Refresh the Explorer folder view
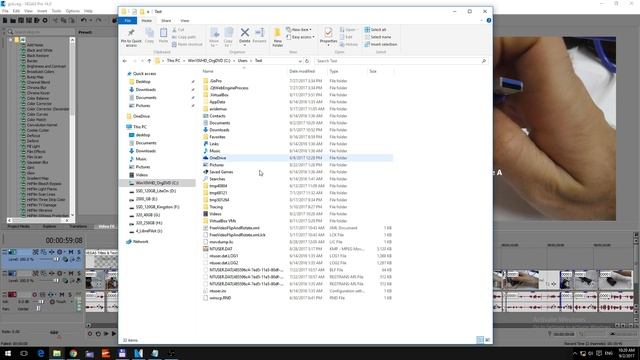The width and height of the screenshot is (640, 360). tap(307, 61)
